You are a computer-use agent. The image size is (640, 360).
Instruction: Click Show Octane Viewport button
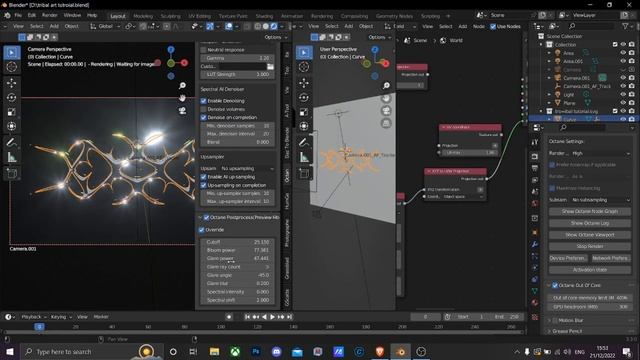pyautogui.click(x=590, y=235)
